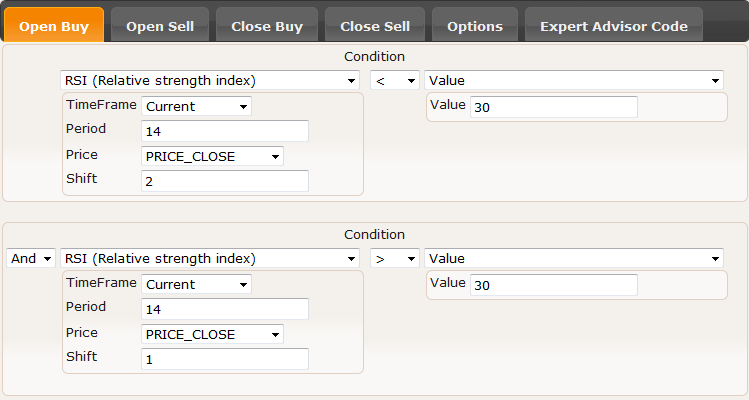This screenshot has width=749, height=400.
Task: Switch to the Open Sell tab
Action: [160, 25]
